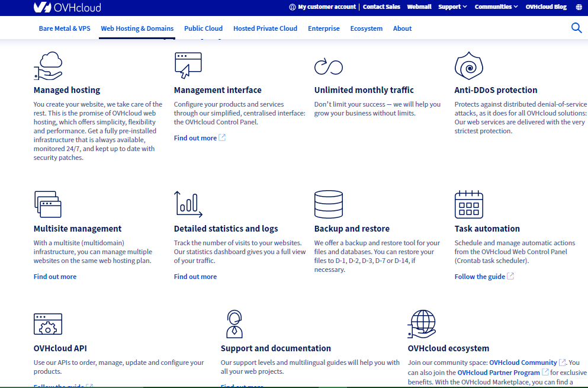Click the OVHcloud ecosystem heading
The height and width of the screenshot is (388, 588).
click(x=448, y=348)
